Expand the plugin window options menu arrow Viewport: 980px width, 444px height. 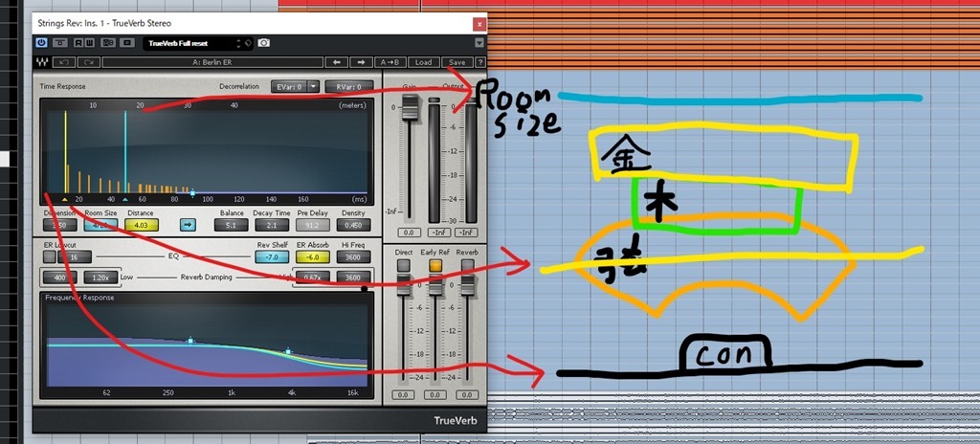479,43
